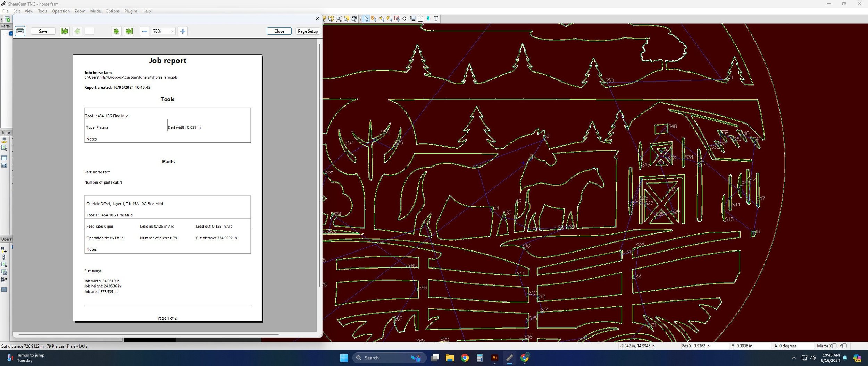This screenshot has height=366, width=868.
Task: Click the report preview horizontal scrollbar
Action: click(x=149, y=335)
